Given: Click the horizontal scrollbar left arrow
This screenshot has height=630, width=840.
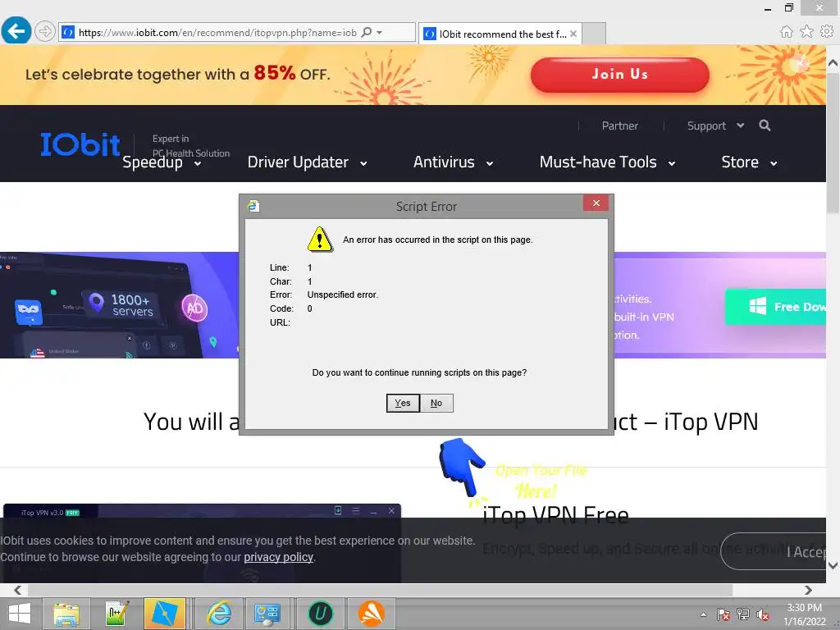Looking at the screenshot, I should [18, 590].
